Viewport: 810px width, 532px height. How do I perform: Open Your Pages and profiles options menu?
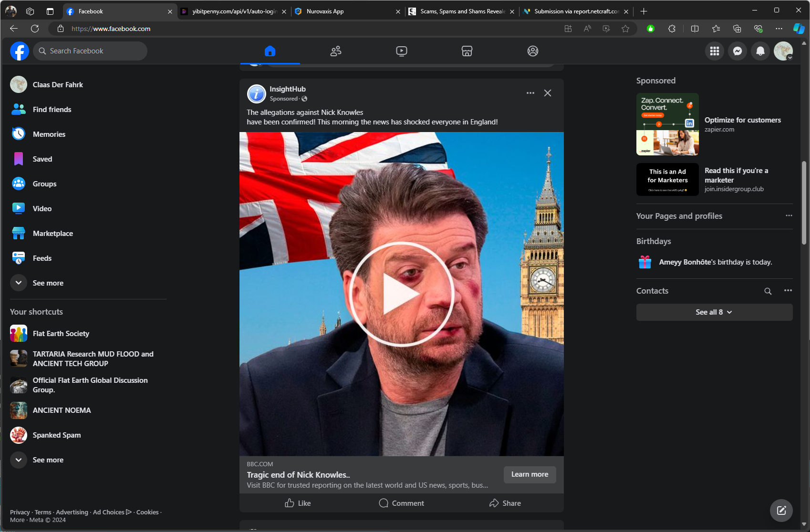coord(789,215)
